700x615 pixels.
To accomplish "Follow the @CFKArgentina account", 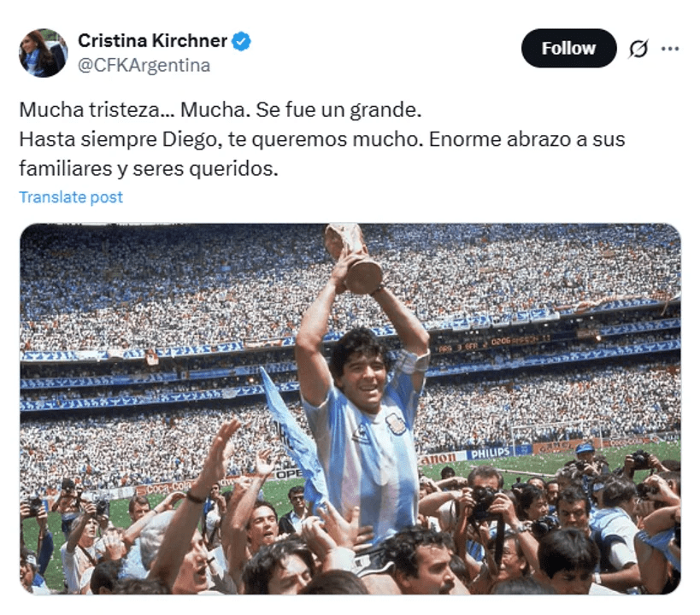I will click(x=568, y=48).
